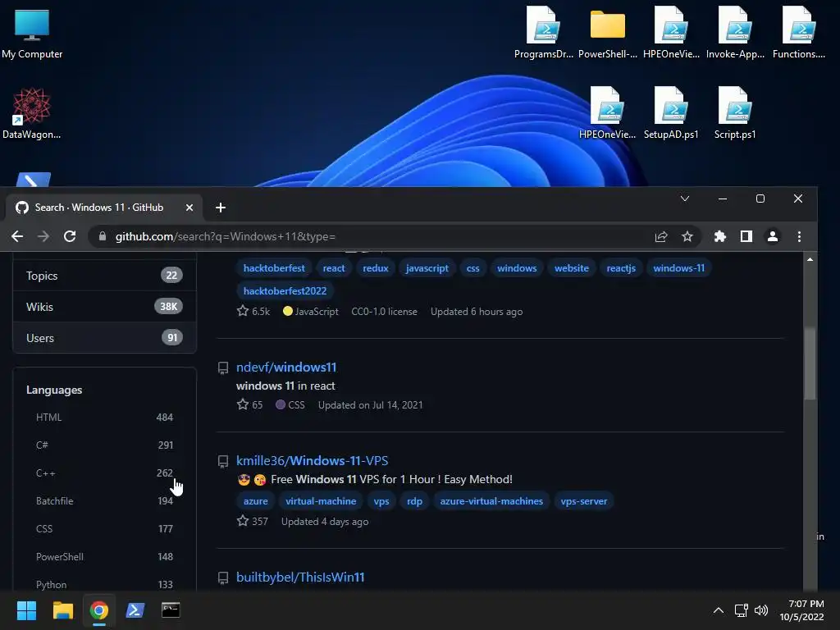Click Chrome icon in taskbar
Viewport: 840px width, 630px height.
[99, 610]
